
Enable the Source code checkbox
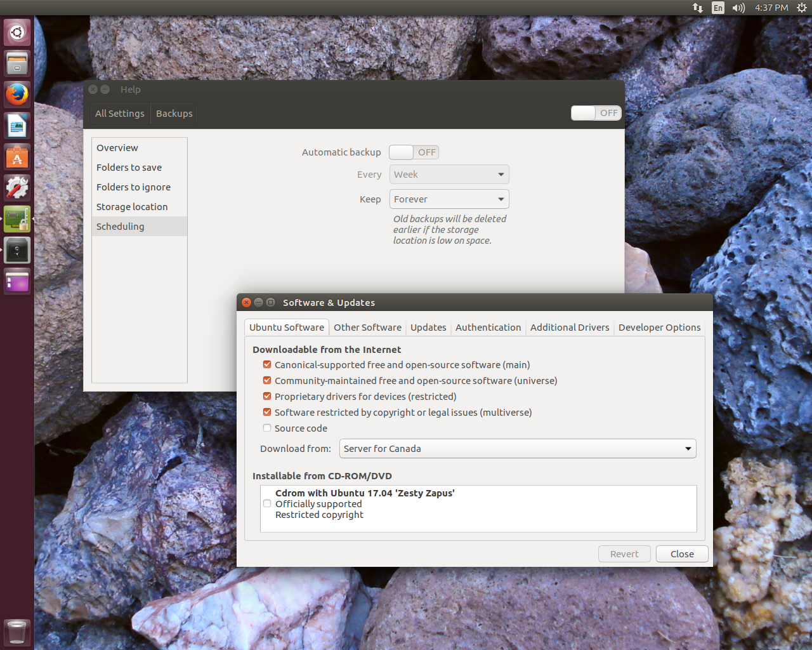point(267,428)
